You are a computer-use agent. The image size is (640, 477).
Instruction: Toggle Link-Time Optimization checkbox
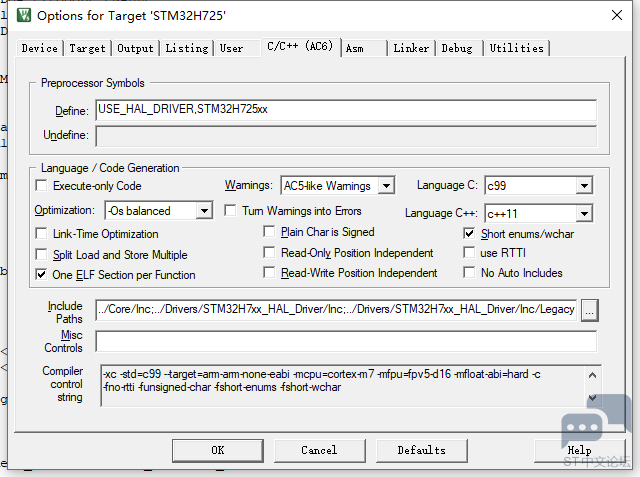(41, 234)
